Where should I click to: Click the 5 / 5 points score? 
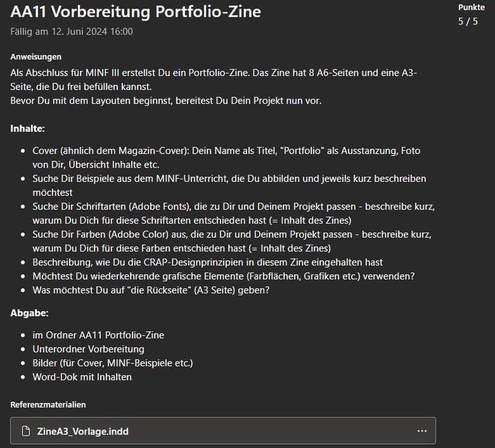[468, 22]
